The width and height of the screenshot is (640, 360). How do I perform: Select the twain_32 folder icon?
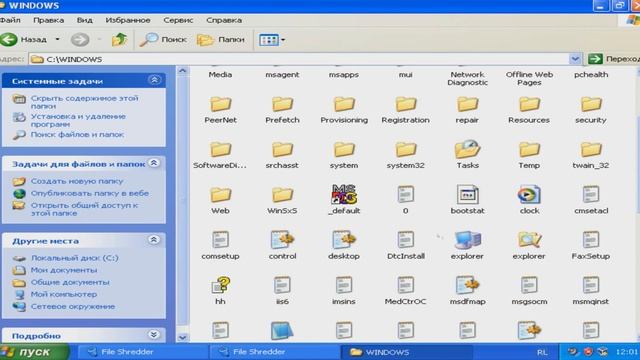coord(591,149)
